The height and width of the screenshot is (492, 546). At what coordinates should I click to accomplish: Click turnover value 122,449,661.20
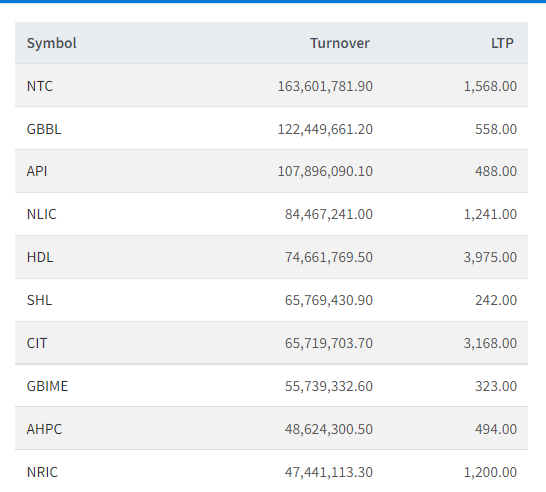click(x=325, y=130)
